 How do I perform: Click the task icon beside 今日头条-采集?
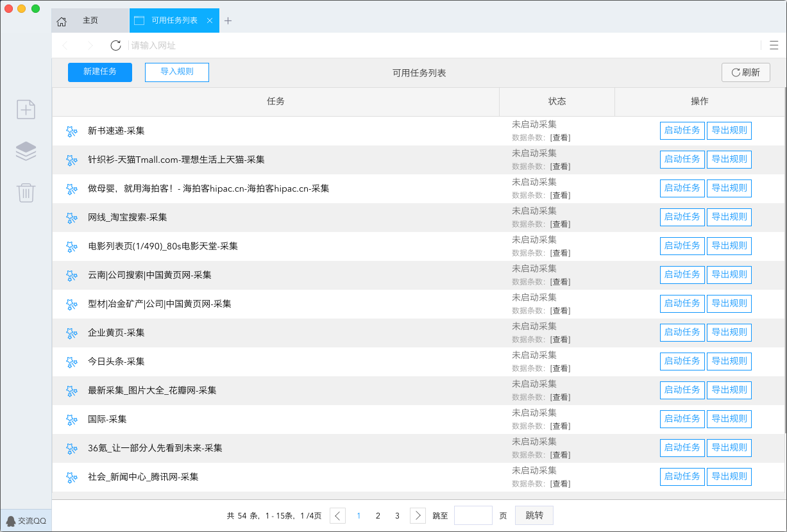(72, 362)
